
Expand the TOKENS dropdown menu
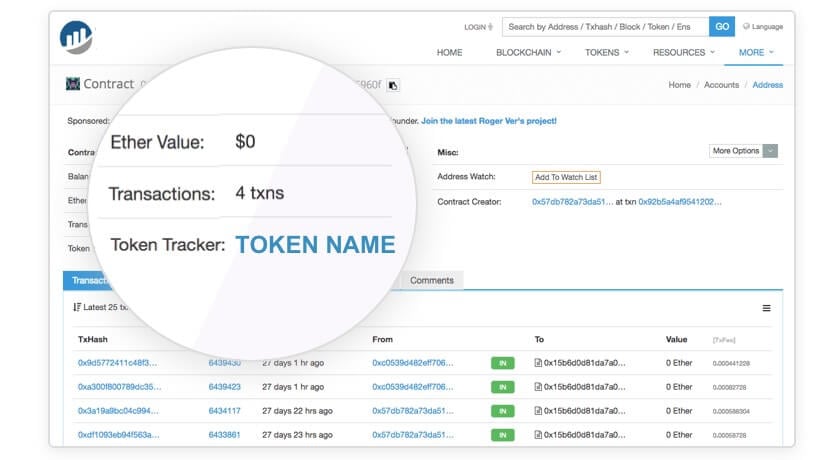[606, 52]
